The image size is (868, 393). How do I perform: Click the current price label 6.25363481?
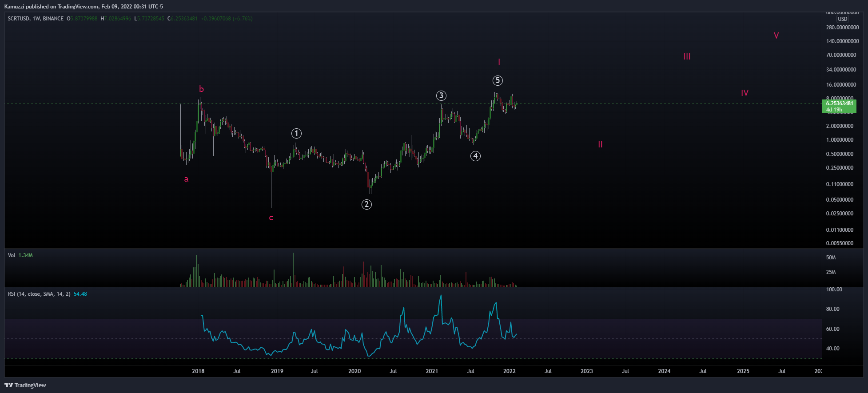840,103
